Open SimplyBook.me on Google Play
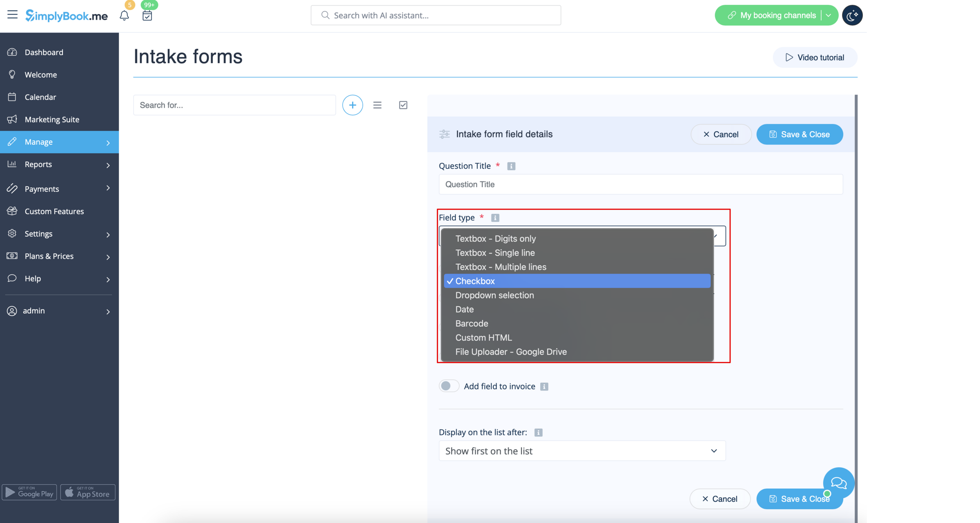 click(x=29, y=492)
